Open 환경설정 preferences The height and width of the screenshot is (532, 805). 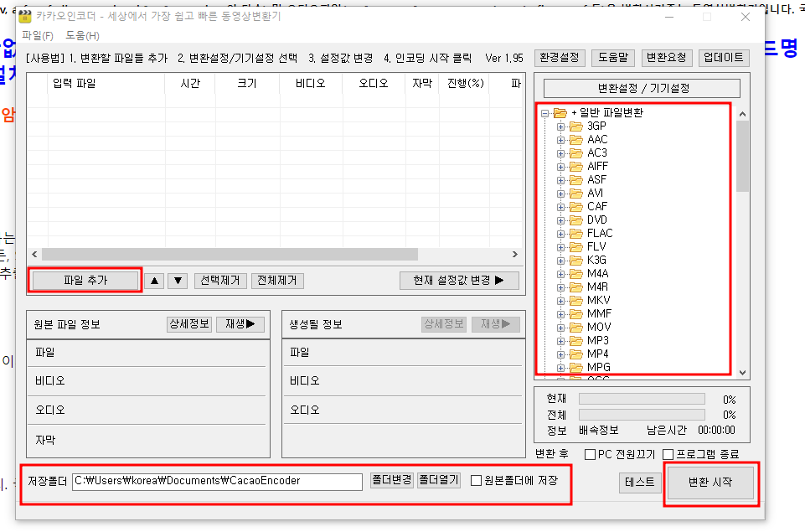[560, 58]
